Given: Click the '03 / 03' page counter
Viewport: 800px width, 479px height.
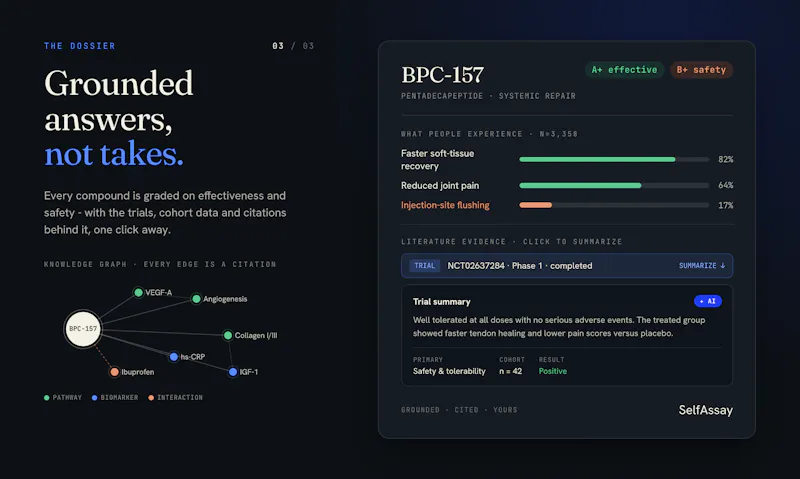Looking at the screenshot, I should pyautogui.click(x=293, y=46).
